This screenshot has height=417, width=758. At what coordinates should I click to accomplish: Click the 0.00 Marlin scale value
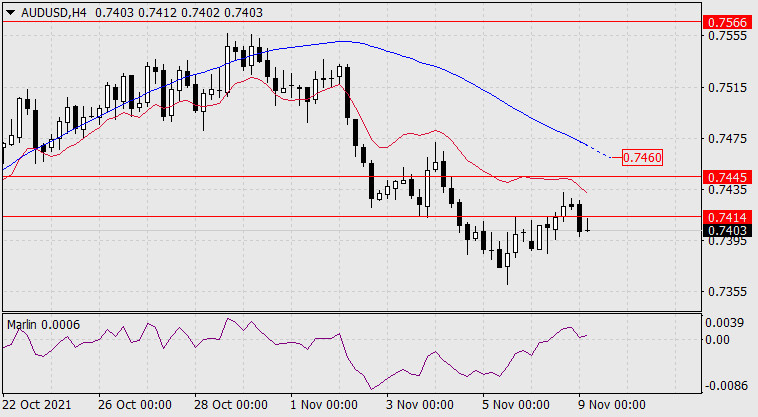717,340
